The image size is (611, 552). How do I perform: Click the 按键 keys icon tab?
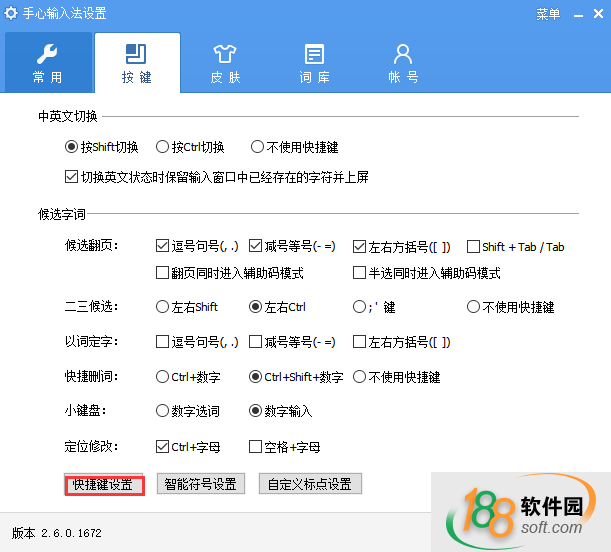(137, 62)
